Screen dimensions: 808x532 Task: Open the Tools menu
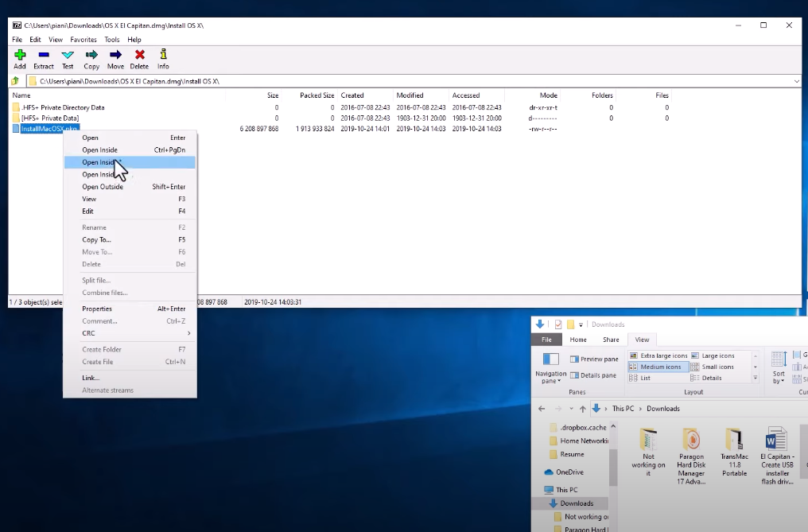coord(112,39)
